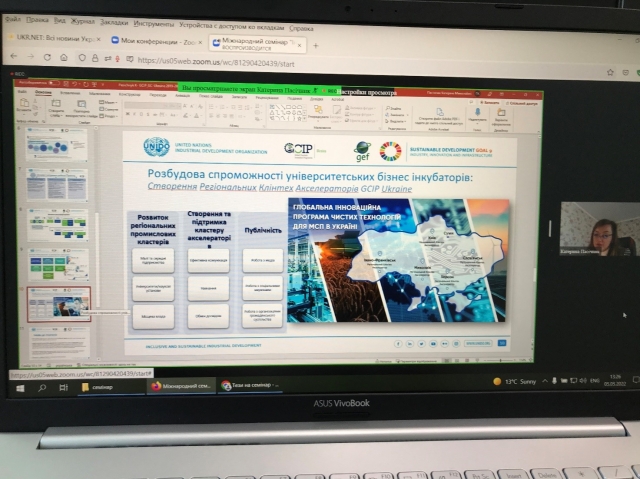Screen dimensions: 640x479
Task: Select the slide thumbnail with blue circles
Action: 56,144
